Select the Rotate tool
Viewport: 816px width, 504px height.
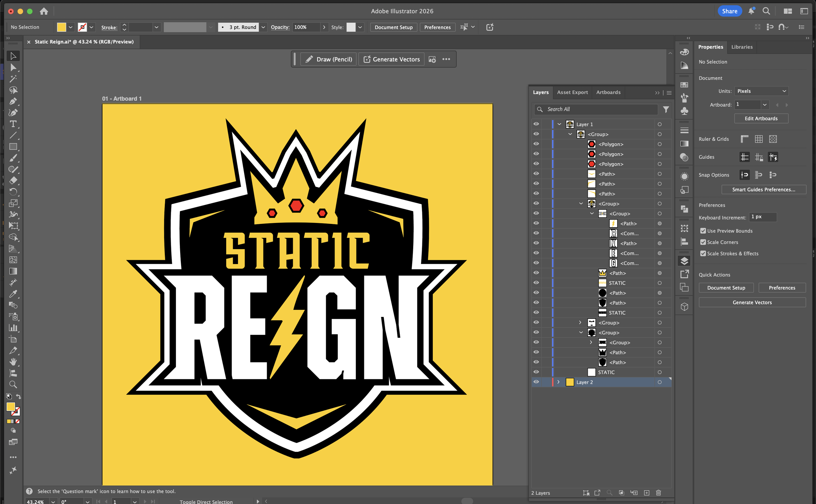(13, 192)
